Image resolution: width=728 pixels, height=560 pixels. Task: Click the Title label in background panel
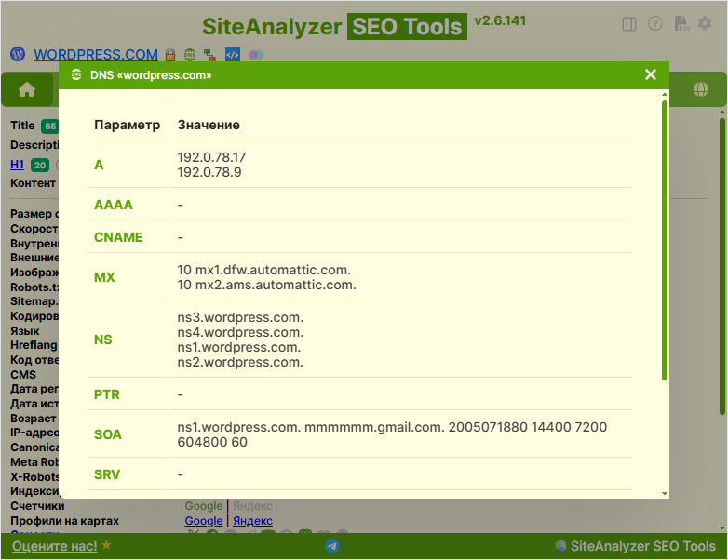[x=22, y=126]
